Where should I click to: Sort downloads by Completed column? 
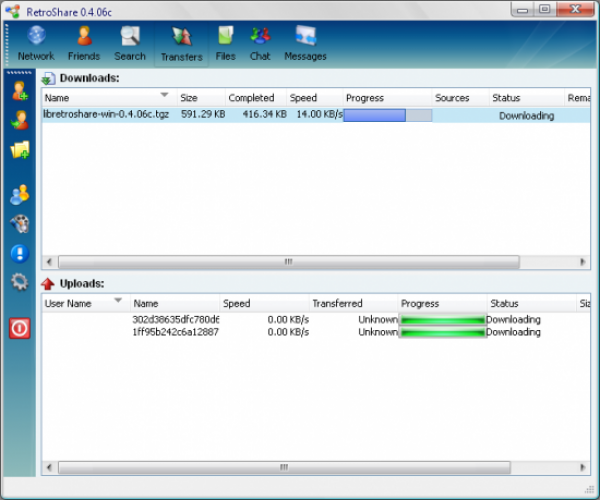(256, 98)
